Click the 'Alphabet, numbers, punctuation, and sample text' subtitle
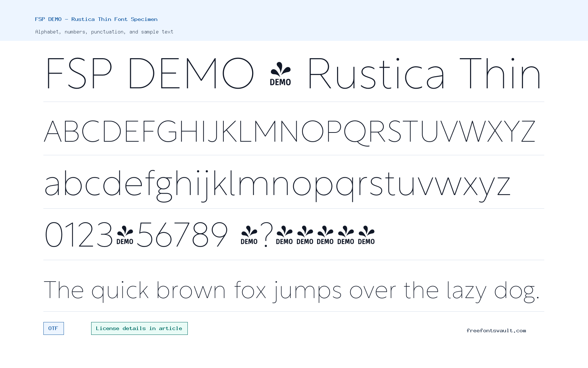 click(104, 32)
